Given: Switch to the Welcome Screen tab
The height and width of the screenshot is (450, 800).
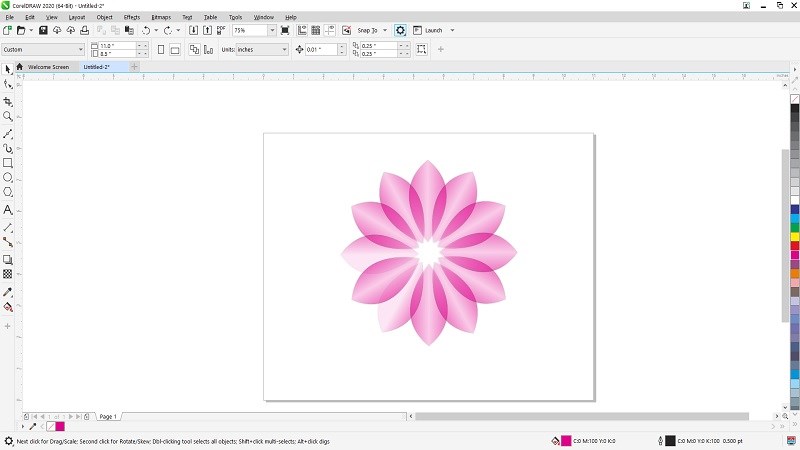Looking at the screenshot, I should point(48,67).
